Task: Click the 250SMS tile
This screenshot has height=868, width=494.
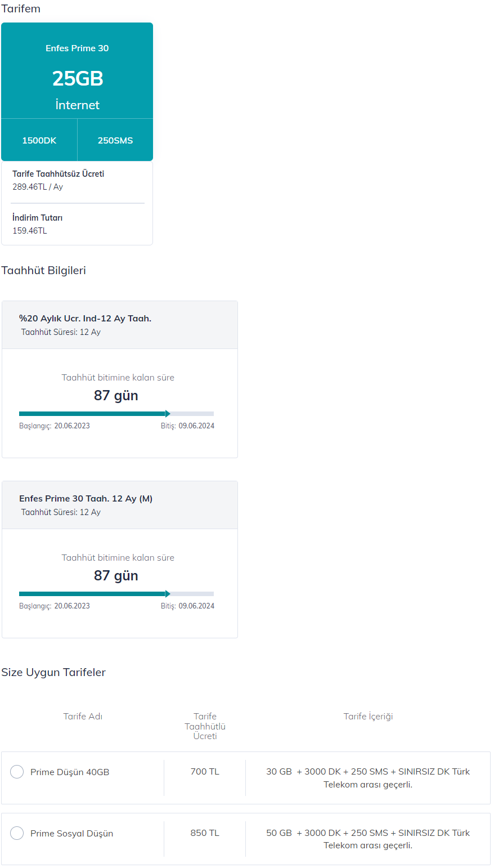Action: 115,140
